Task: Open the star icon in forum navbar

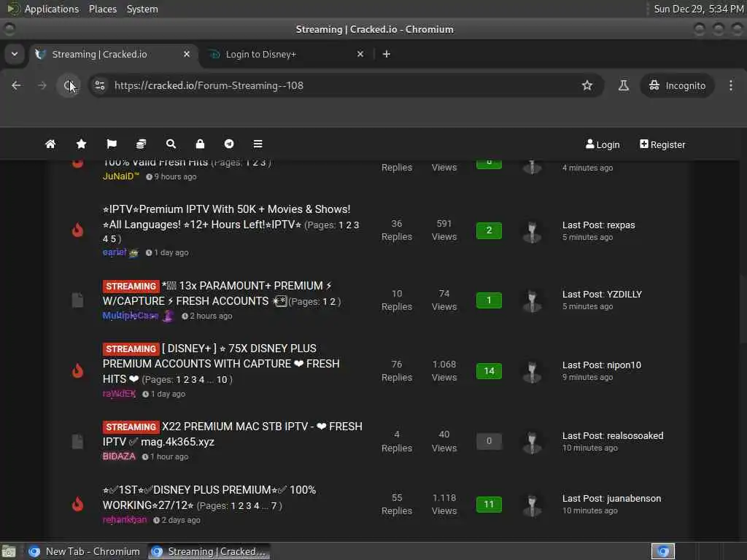Action: click(82, 144)
